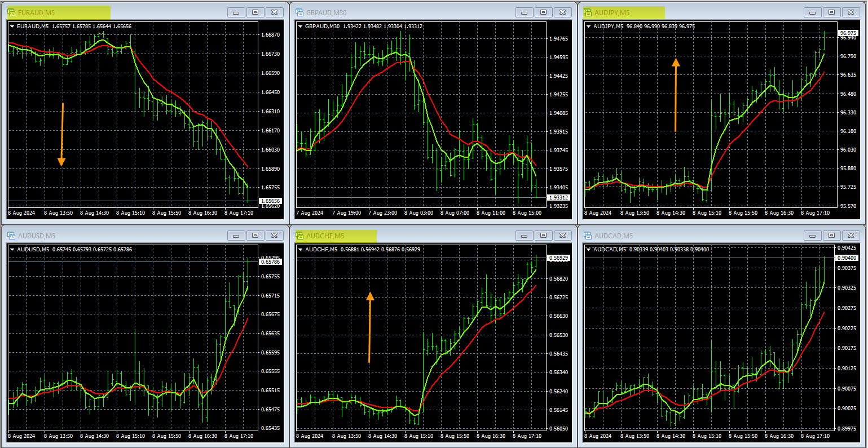
Task: Expand the triangle beside GBPAUD,M30 chart label
Action: pyautogui.click(x=300, y=26)
